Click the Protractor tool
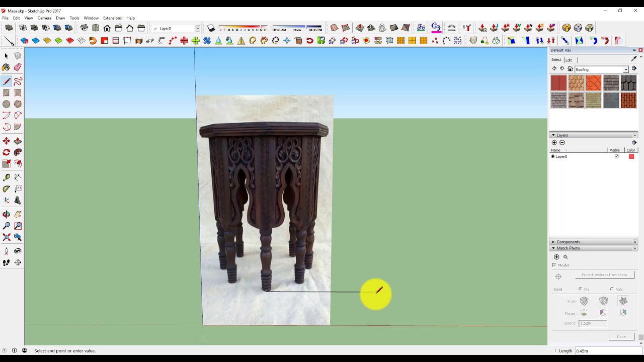644x362 pixels. pyautogui.click(x=6, y=189)
